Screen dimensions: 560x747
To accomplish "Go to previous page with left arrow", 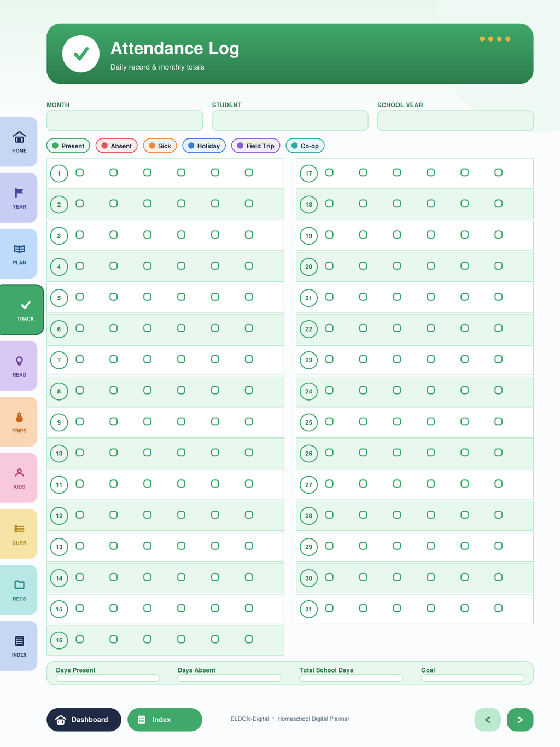I will pos(488,720).
